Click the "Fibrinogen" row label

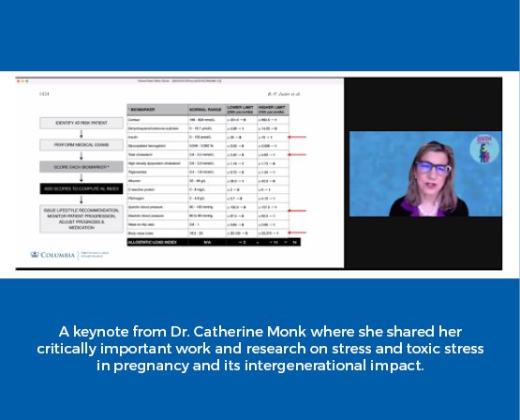click(x=136, y=199)
